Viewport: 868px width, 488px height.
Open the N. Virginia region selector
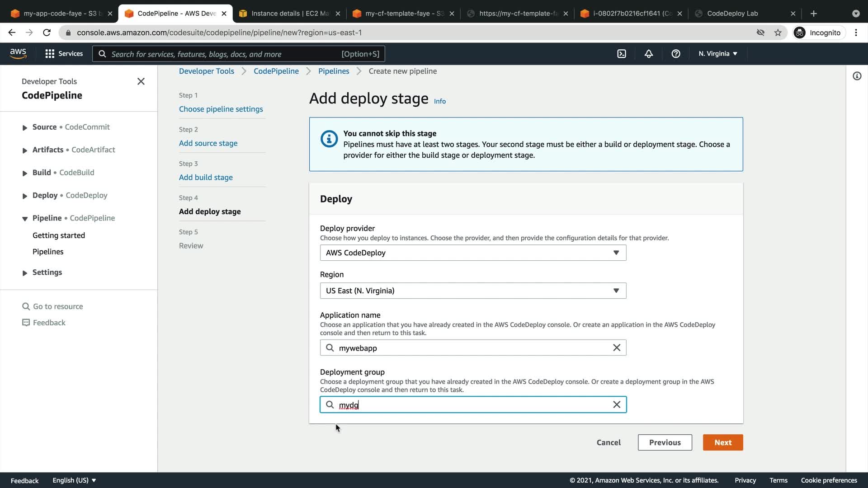(x=717, y=54)
